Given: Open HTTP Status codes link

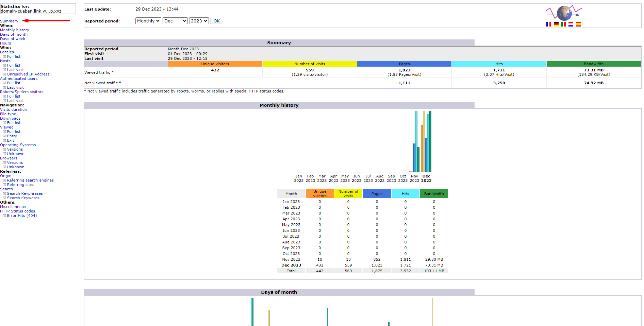Looking at the screenshot, I should point(17,211).
